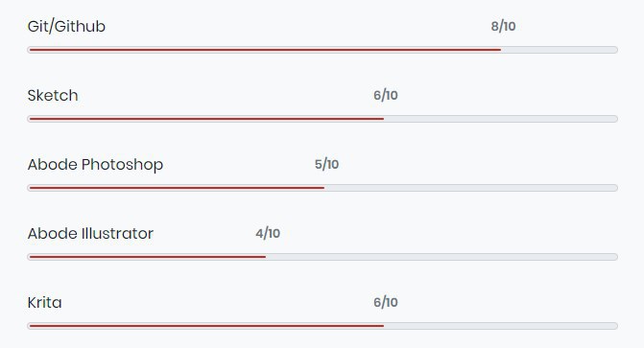
Task: Click the 6/10 score beside Sketch
Action: [386, 95]
